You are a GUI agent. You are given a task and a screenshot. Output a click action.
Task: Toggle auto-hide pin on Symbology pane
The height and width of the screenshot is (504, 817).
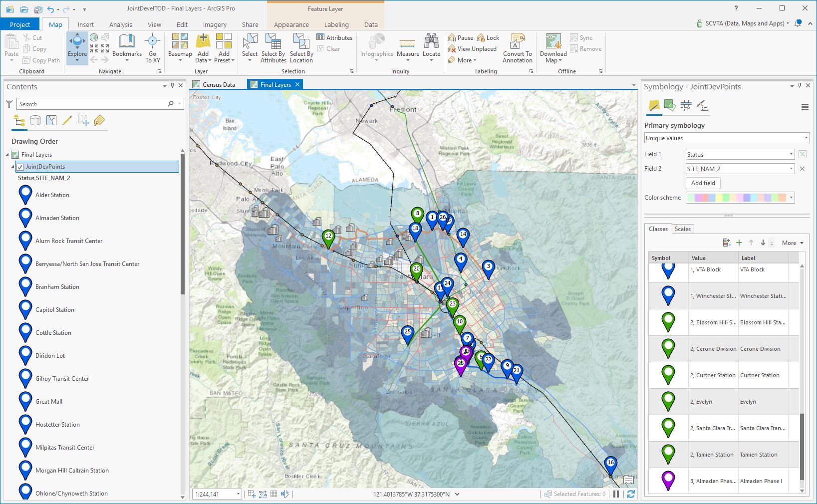(x=800, y=86)
